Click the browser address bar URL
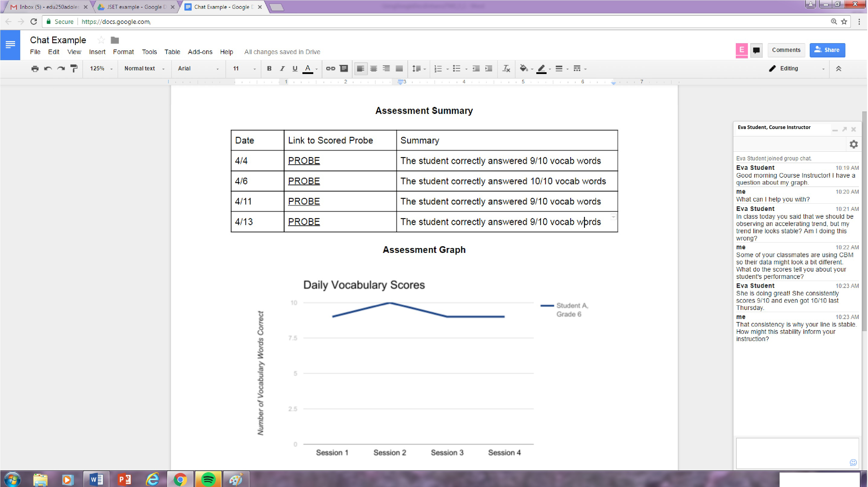This screenshot has width=868, height=487. [116, 22]
